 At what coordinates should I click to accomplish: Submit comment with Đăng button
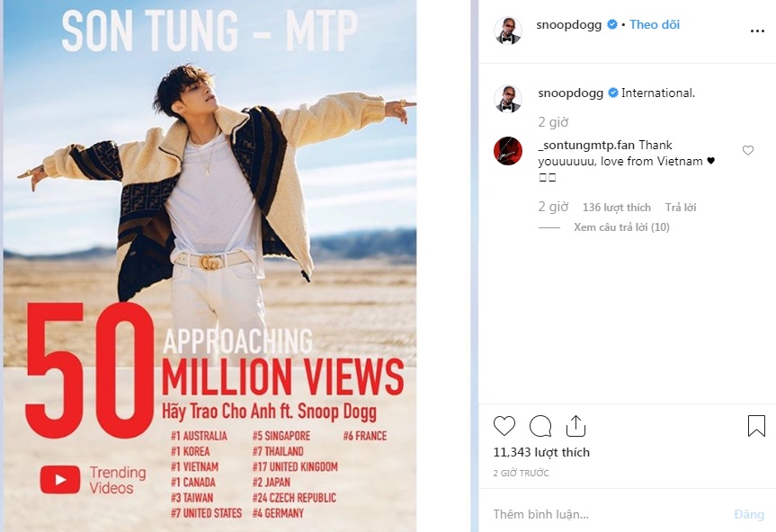coord(749,514)
